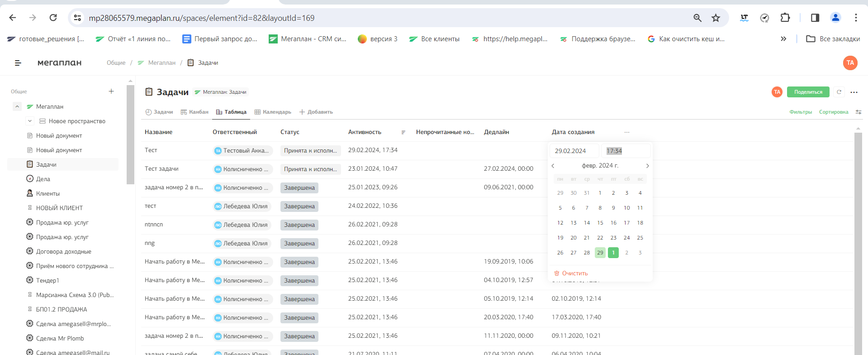Add a new item with the plus icon beside Общие
This screenshot has width=868, height=355.
(x=111, y=91)
